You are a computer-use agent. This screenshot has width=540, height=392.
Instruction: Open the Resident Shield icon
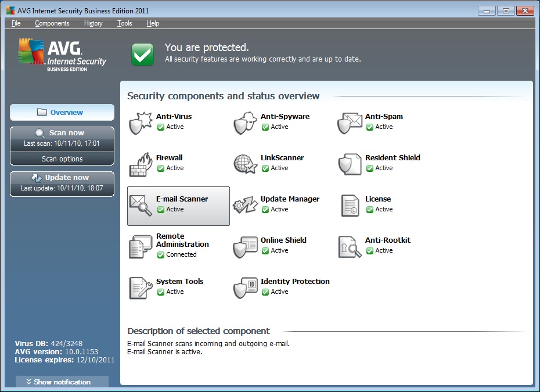pyautogui.click(x=350, y=164)
